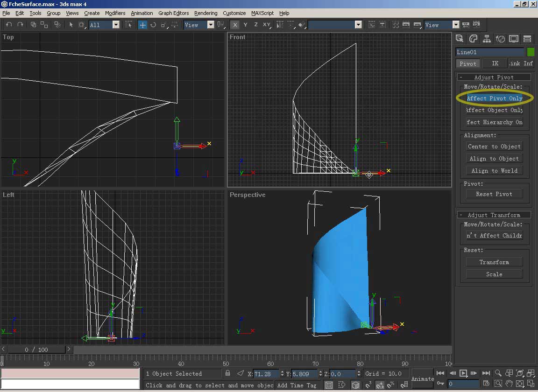Click the Reset Pivot button

[x=494, y=194]
